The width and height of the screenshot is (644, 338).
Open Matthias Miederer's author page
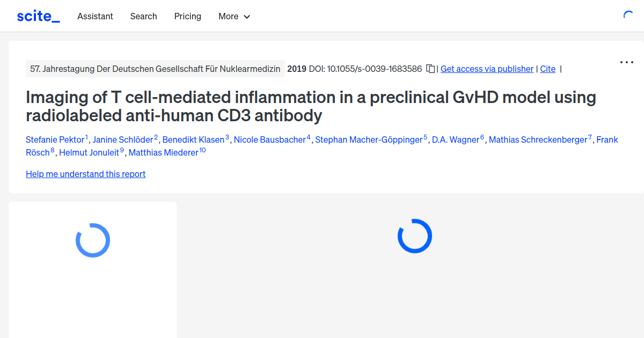tap(163, 152)
